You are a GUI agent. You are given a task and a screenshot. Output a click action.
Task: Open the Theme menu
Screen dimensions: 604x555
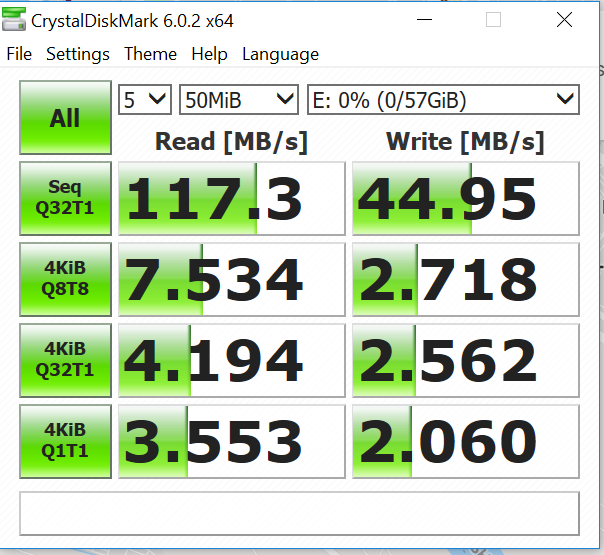(x=150, y=54)
